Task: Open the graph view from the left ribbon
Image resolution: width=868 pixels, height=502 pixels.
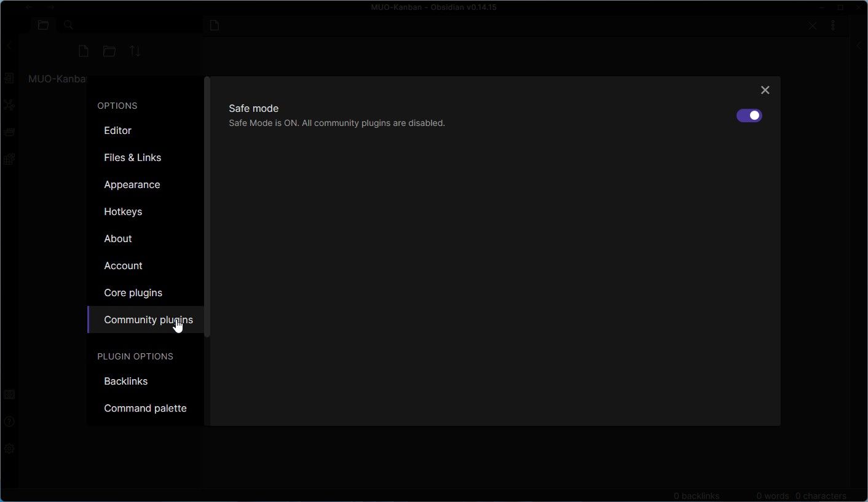Action: 9,104
